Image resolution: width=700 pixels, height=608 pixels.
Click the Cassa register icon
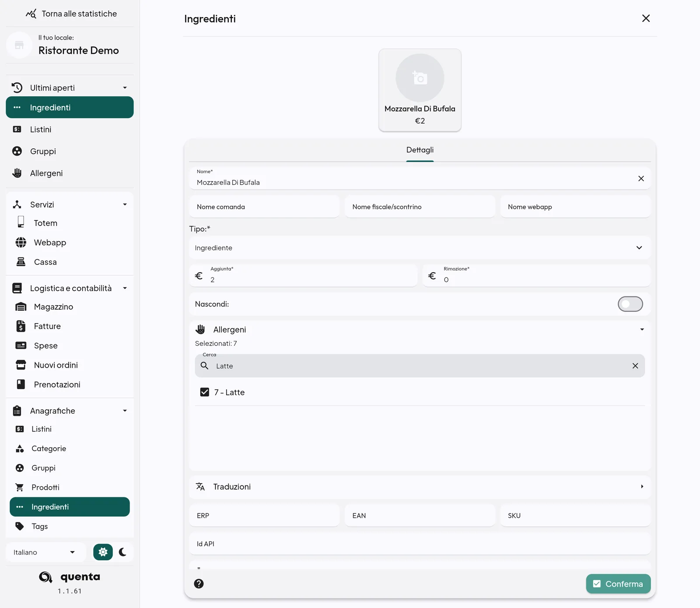[21, 262]
